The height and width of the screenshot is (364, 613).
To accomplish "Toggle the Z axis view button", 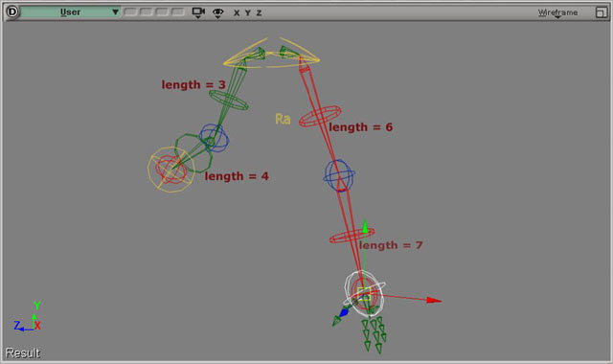I will (x=259, y=12).
